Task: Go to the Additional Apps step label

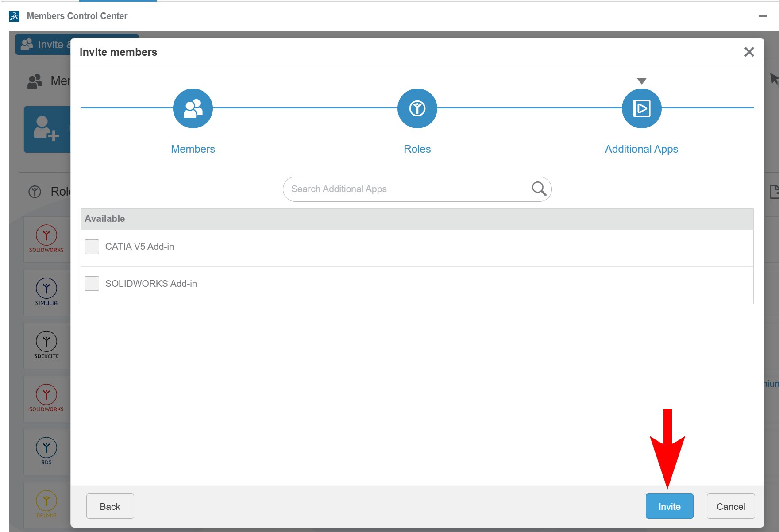Action: 642,149
